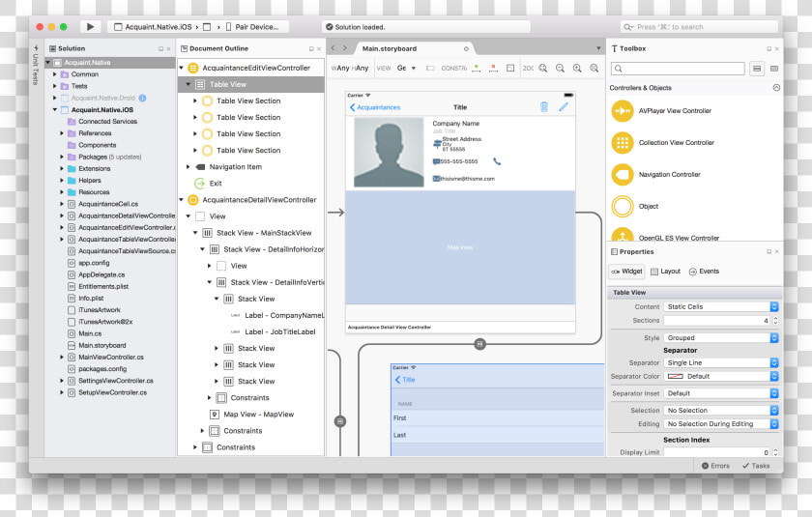Click the Exit outline item icon
The height and width of the screenshot is (517, 812).
[x=199, y=184]
